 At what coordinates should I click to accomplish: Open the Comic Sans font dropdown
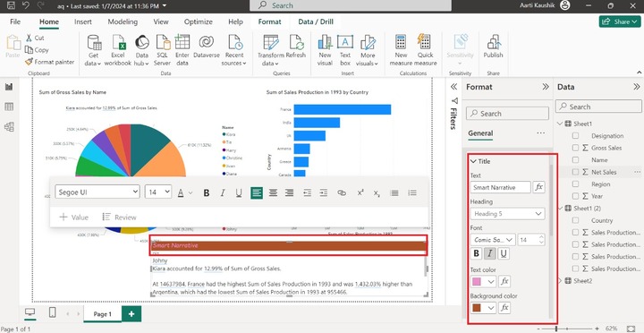pos(493,240)
